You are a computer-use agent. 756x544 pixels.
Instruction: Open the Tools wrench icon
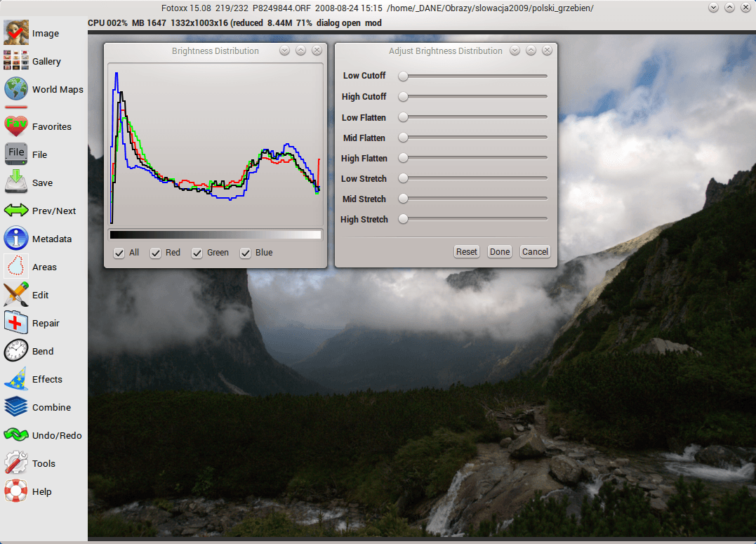click(16, 463)
